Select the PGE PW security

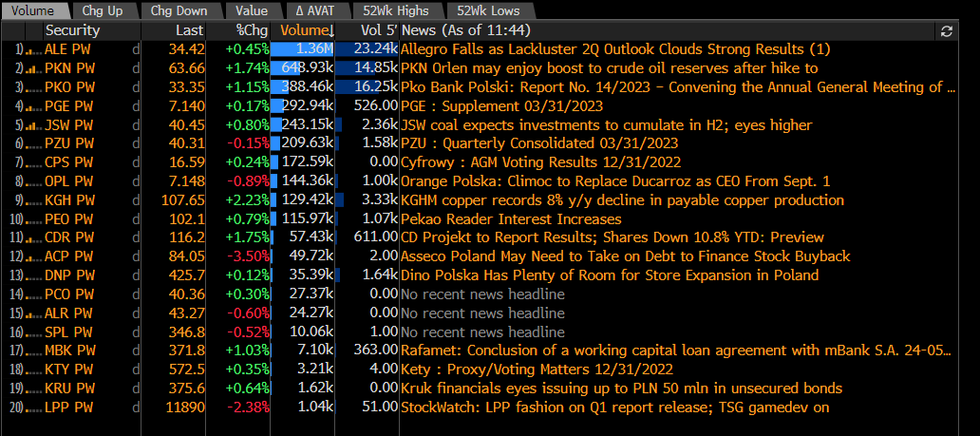[x=69, y=106]
